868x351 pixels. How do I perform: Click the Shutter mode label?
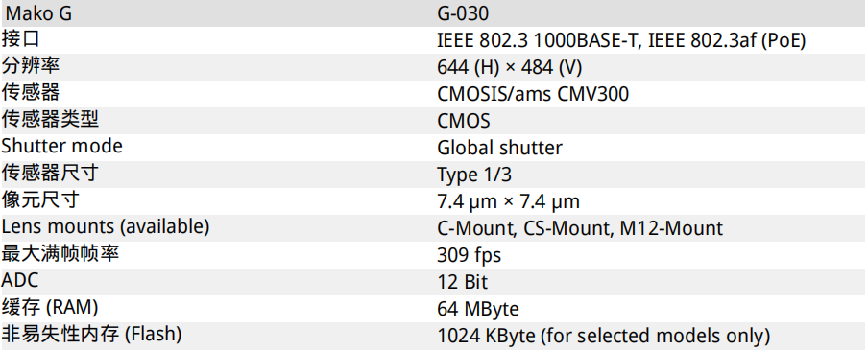62,146
